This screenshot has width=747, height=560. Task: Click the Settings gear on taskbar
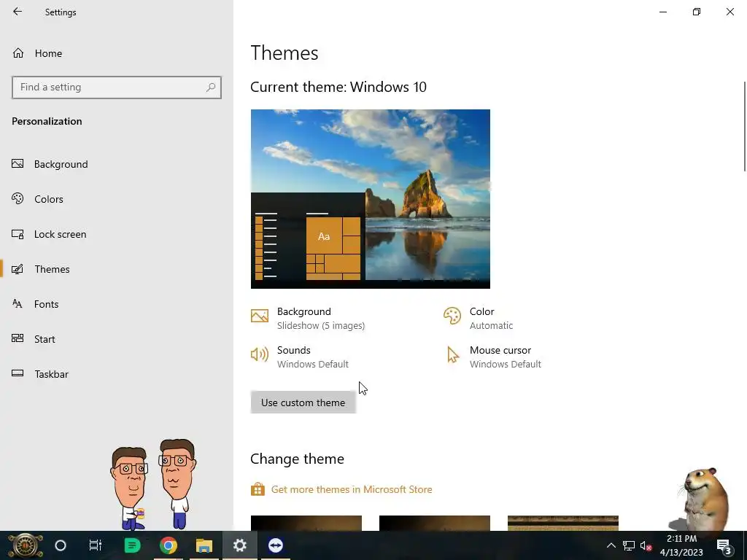tap(239, 545)
